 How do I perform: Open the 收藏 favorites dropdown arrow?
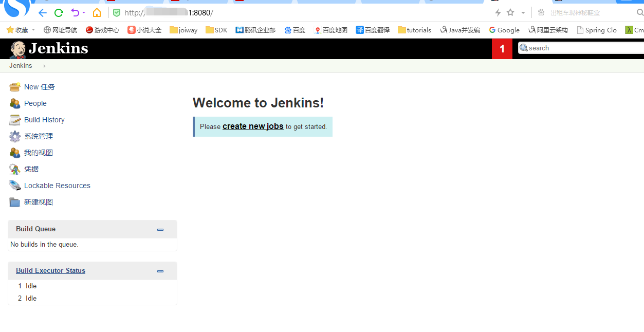(33, 30)
